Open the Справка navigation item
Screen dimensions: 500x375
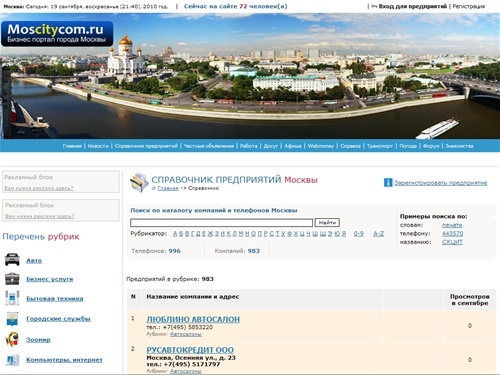[x=350, y=146]
